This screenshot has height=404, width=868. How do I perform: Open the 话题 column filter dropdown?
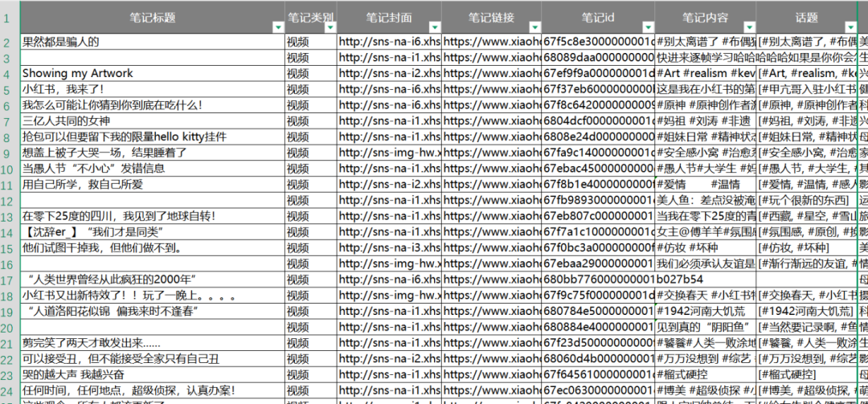(x=851, y=27)
